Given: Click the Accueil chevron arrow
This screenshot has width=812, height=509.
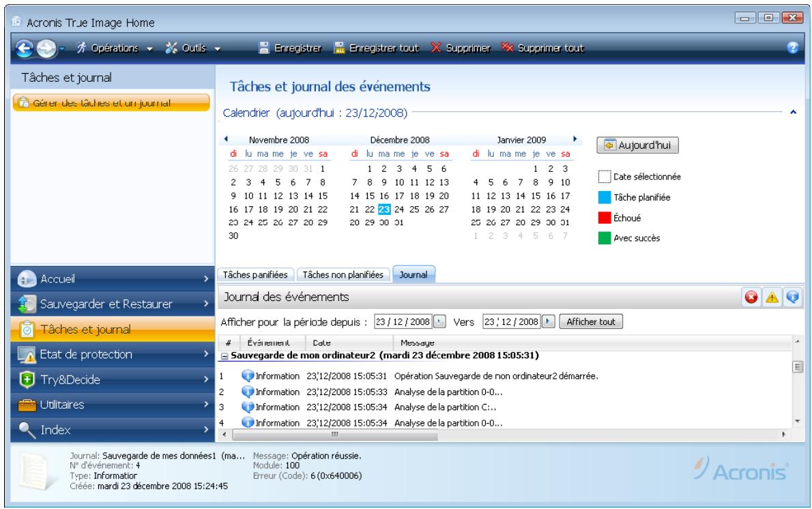Looking at the screenshot, I should (206, 278).
